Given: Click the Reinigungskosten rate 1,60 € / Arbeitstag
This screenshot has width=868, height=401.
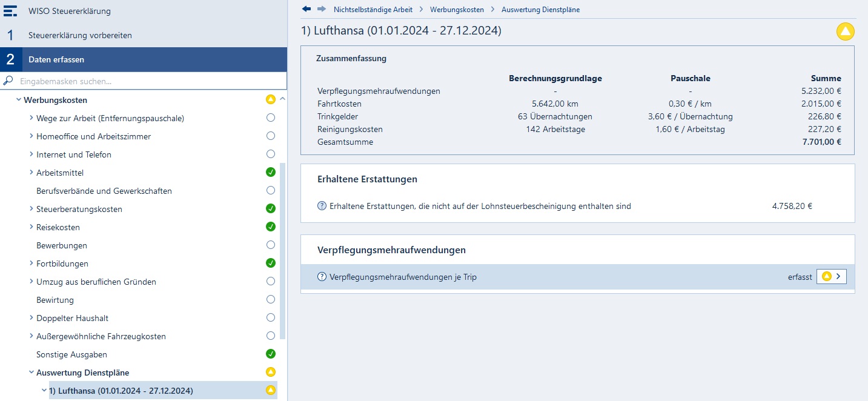Looking at the screenshot, I should (690, 129).
